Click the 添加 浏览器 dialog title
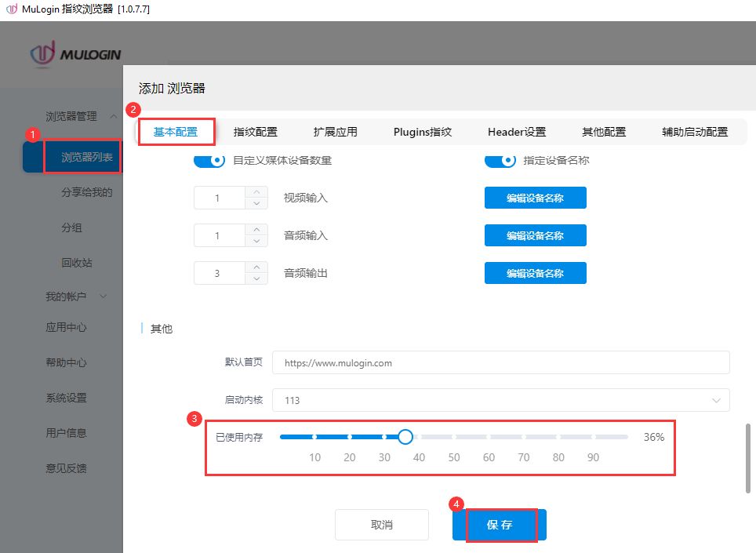Screen dimensions: 756x553 [x=172, y=88]
